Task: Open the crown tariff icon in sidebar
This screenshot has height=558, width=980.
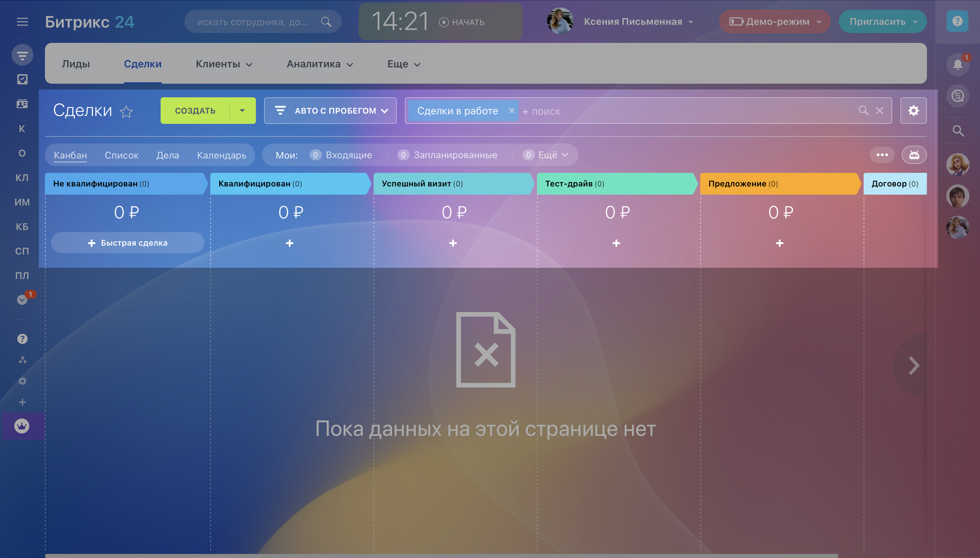Action: (22, 426)
